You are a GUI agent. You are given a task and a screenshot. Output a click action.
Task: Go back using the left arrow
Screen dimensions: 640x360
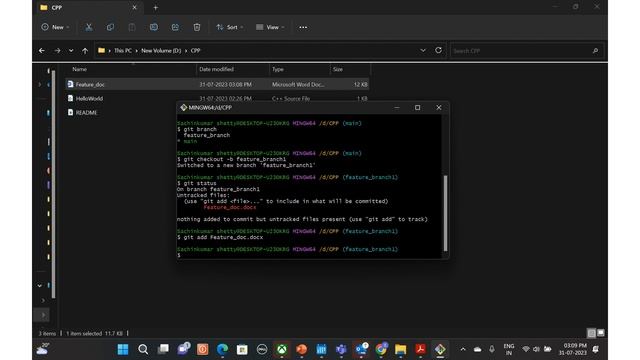point(42,51)
